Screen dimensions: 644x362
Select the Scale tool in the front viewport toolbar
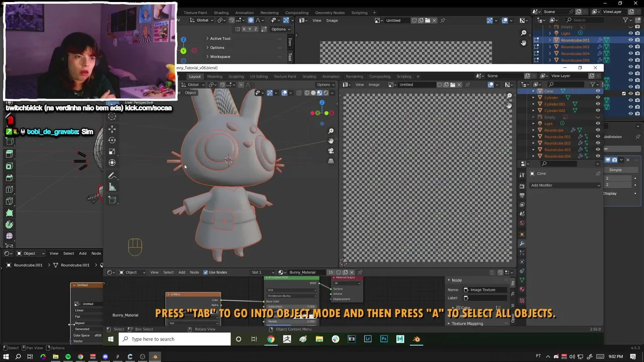coord(112,151)
